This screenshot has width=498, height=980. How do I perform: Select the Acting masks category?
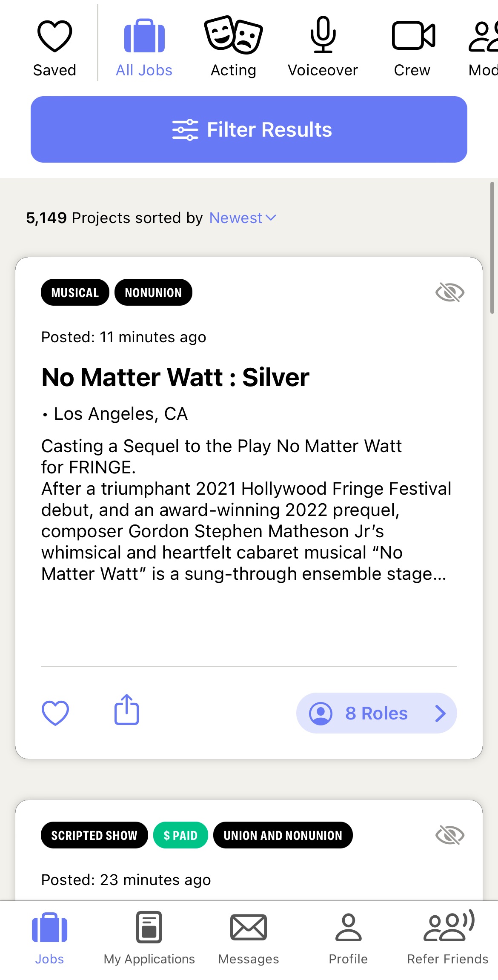coord(233,35)
